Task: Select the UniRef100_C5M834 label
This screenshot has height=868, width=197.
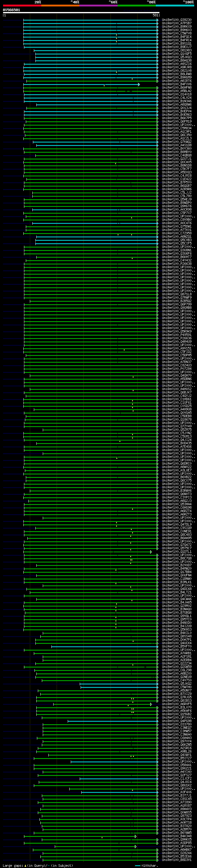Action: (177, 128)
